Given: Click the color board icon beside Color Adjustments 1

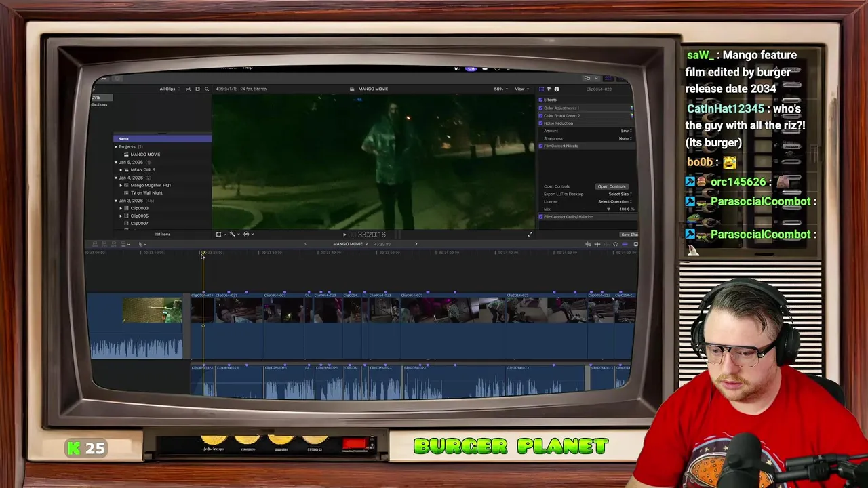Looking at the screenshot, I should point(631,108).
